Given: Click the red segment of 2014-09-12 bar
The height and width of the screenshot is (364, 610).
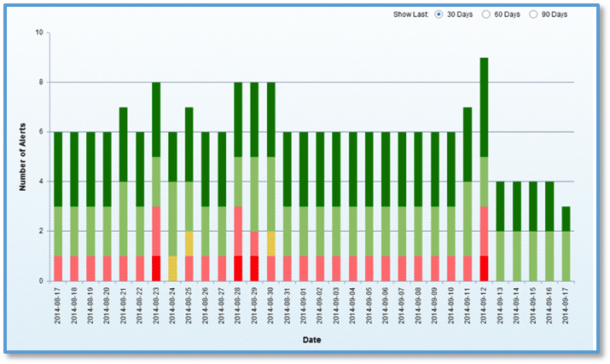Looking at the screenshot, I should point(484,269).
